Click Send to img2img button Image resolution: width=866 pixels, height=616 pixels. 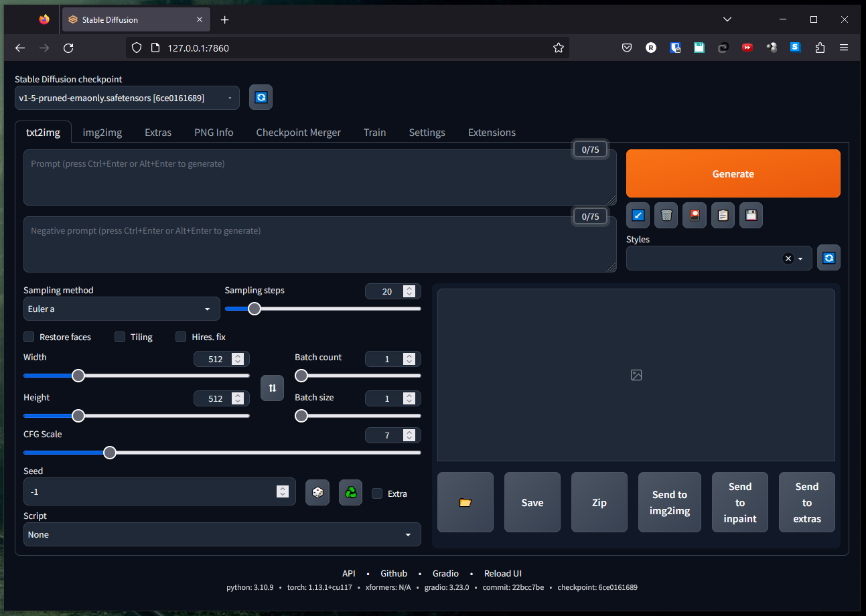pos(670,502)
